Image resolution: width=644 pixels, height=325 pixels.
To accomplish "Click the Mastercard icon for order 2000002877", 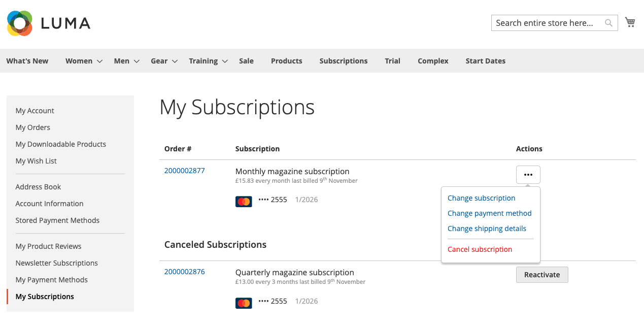I will 244,202.
